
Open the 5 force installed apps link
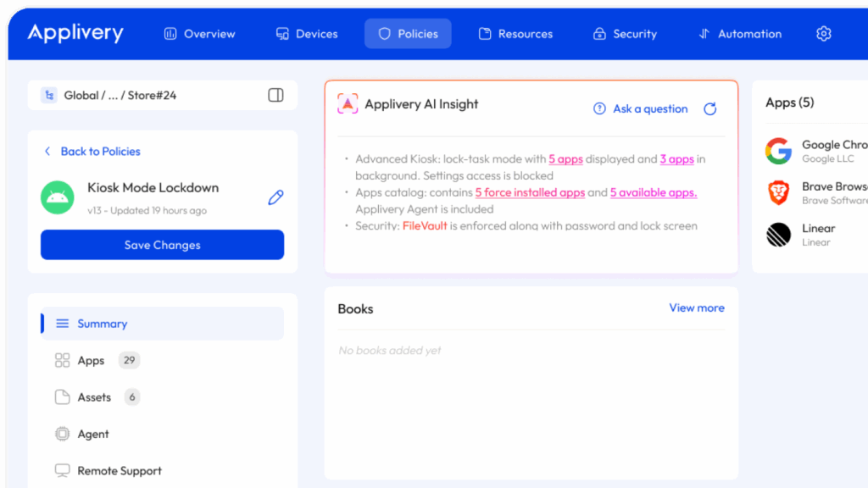pyautogui.click(x=530, y=192)
